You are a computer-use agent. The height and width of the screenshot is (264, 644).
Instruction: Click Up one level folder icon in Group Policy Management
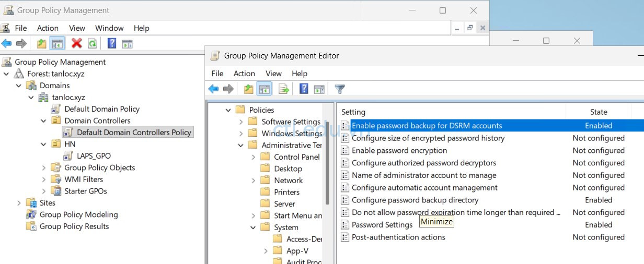(x=42, y=44)
